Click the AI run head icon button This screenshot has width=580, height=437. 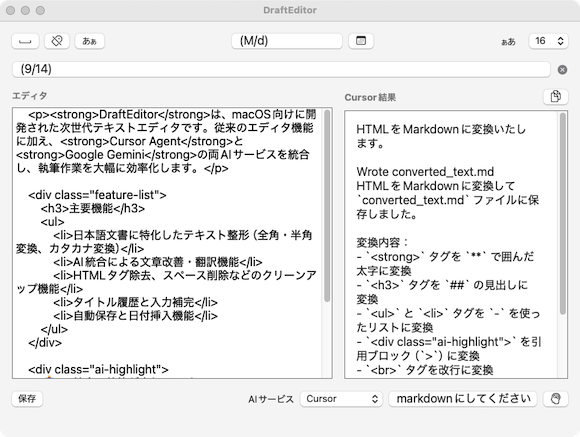pyautogui.click(x=555, y=399)
